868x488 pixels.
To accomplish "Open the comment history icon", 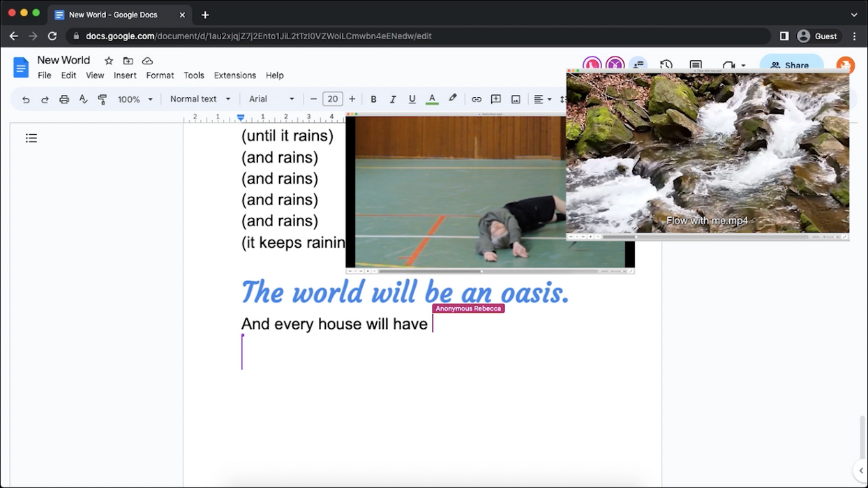I will pyautogui.click(x=696, y=66).
